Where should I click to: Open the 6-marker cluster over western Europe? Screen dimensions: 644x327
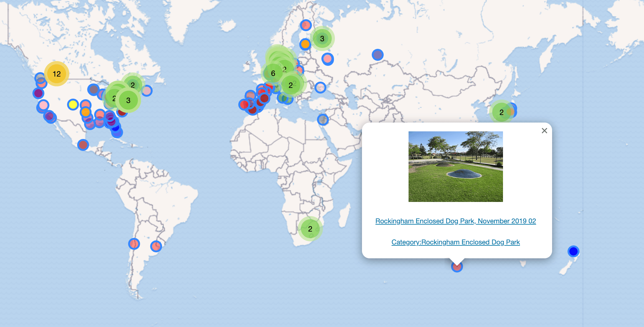coord(273,73)
